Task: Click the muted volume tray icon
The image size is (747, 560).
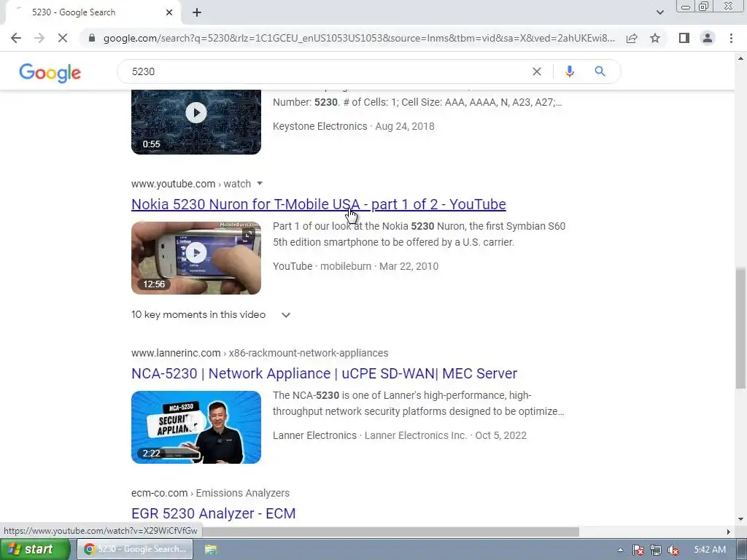Action: coord(673,550)
